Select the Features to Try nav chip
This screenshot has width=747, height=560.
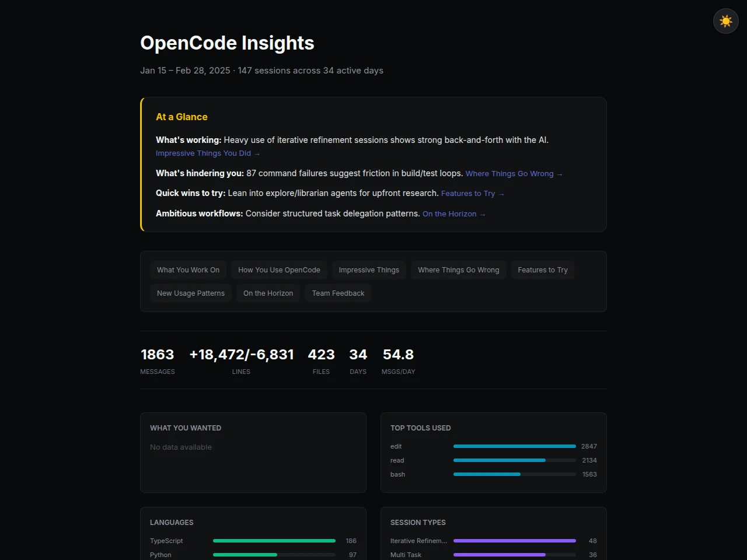(x=543, y=270)
